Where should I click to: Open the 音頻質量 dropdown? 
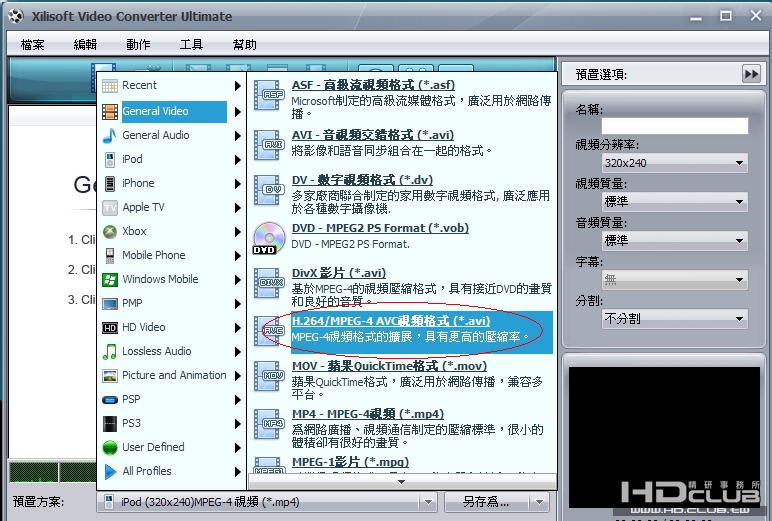(x=675, y=241)
